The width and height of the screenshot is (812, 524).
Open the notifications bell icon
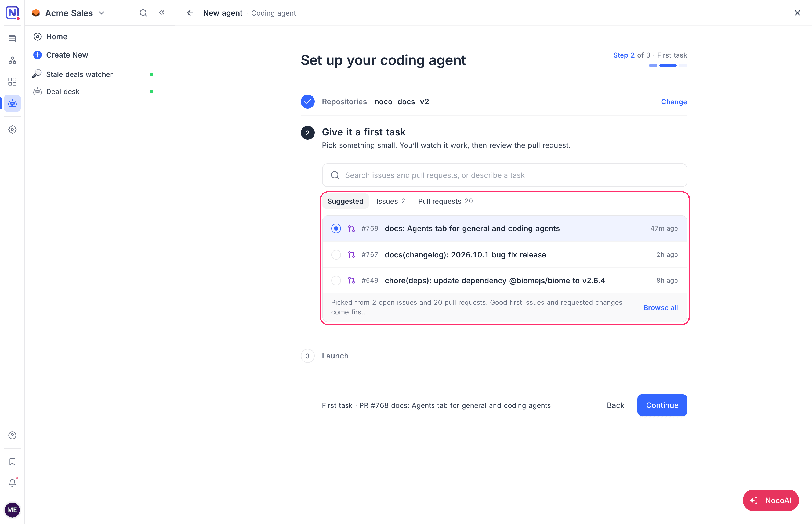[12, 483]
